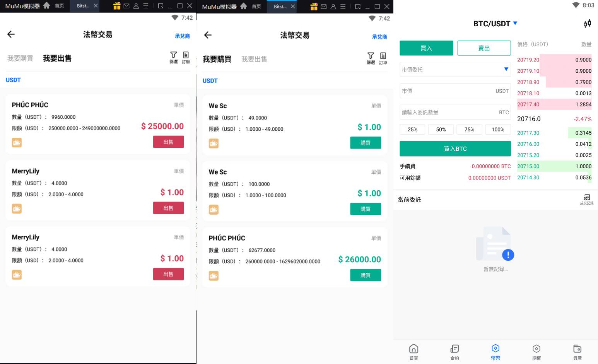Open orders icon in left window
The width and height of the screenshot is (598, 364).
[x=186, y=57]
